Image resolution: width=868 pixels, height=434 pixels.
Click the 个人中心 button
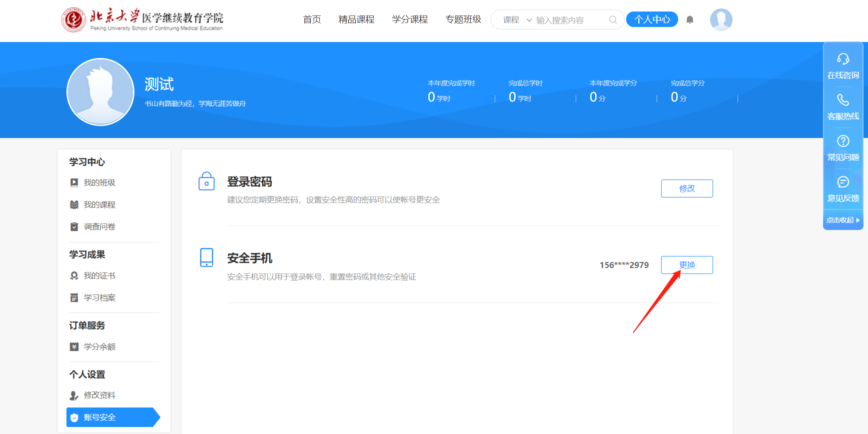[652, 19]
